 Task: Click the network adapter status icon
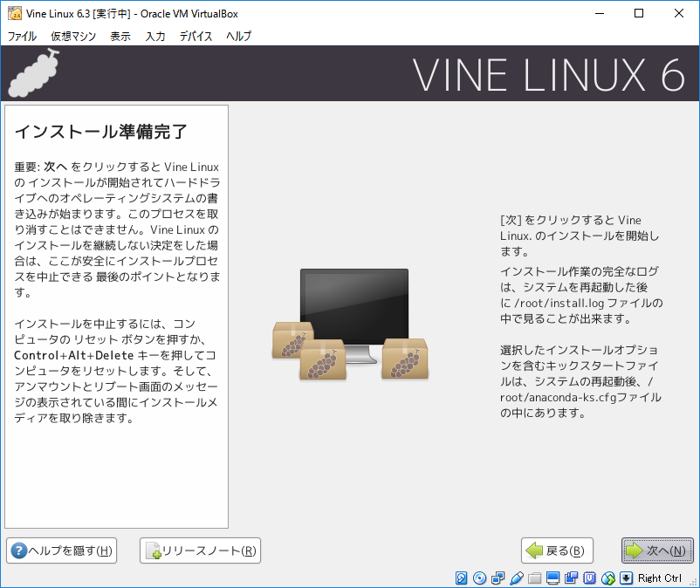point(498,578)
